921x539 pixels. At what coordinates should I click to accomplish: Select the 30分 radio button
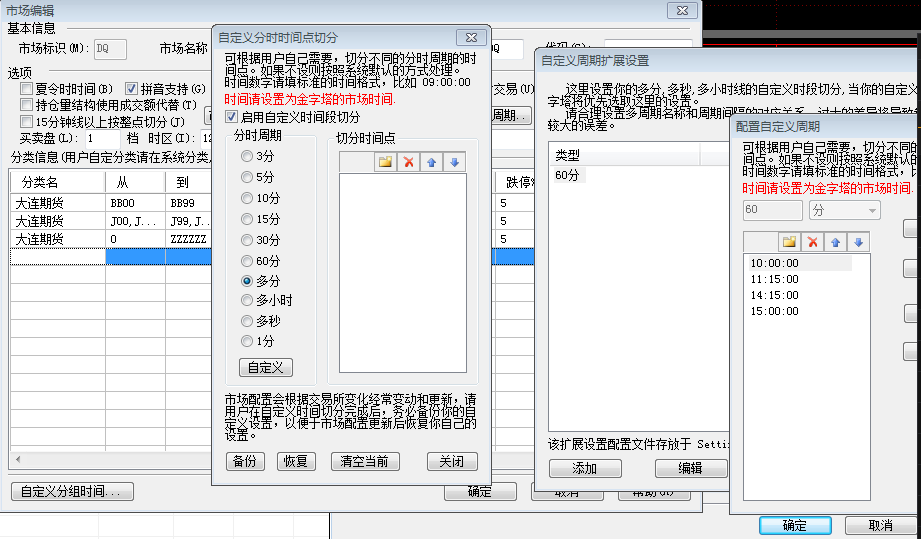point(247,240)
